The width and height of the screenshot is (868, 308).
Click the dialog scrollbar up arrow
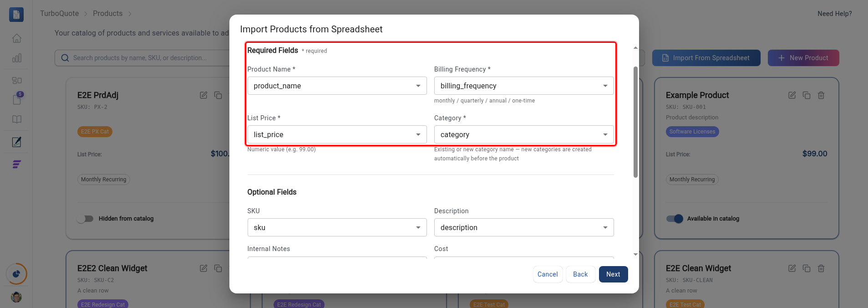pyautogui.click(x=635, y=48)
